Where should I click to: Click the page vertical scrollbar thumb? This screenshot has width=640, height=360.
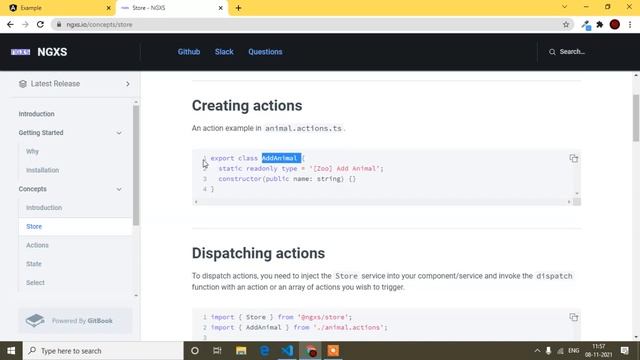636,118
